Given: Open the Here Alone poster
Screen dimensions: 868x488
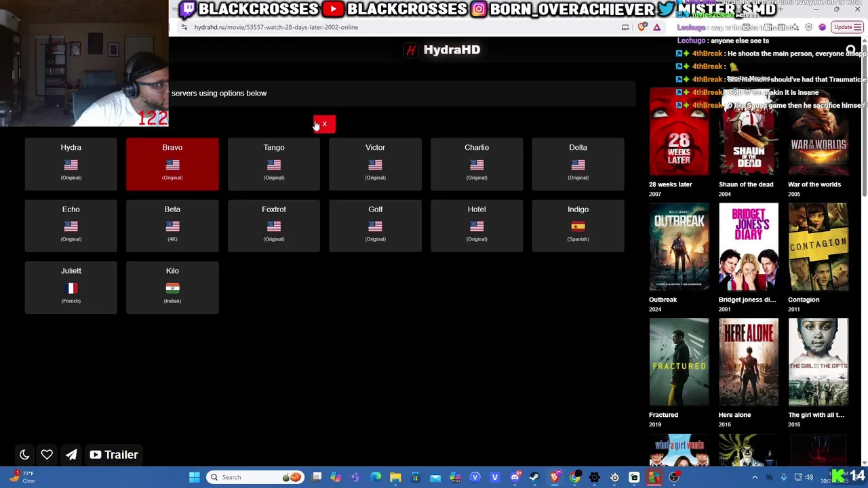Looking at the screenshot, I should point(749,362).
